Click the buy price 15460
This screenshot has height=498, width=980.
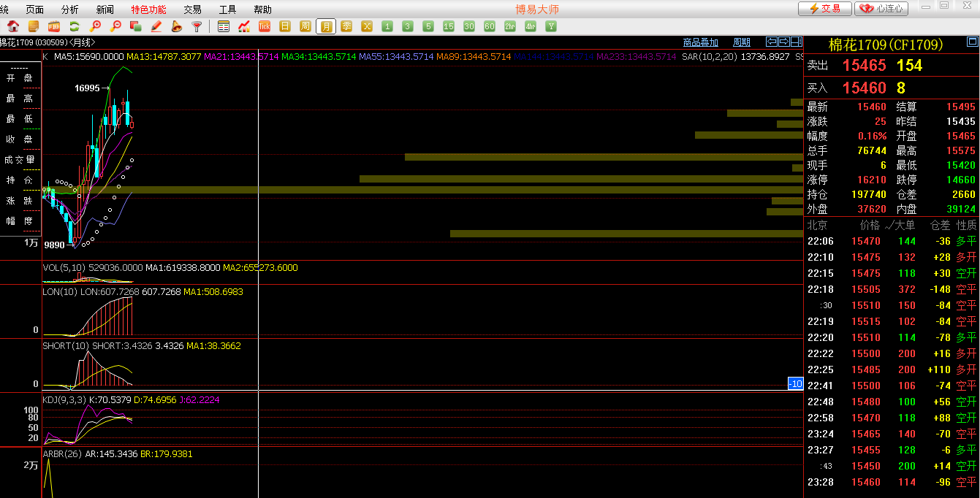point(865,88)
